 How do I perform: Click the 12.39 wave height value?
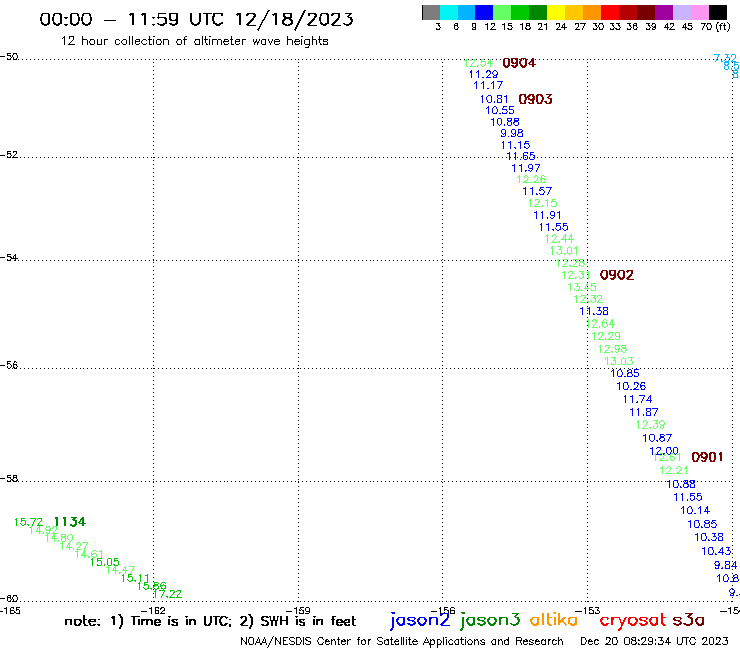point(650,425)
